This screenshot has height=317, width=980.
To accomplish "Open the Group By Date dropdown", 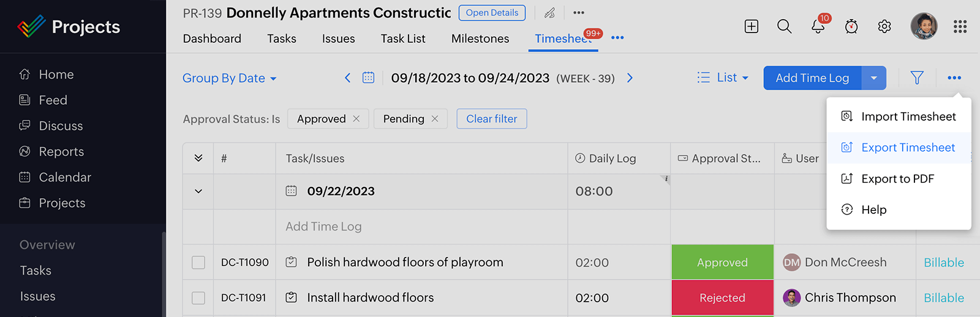I will 230,78.
